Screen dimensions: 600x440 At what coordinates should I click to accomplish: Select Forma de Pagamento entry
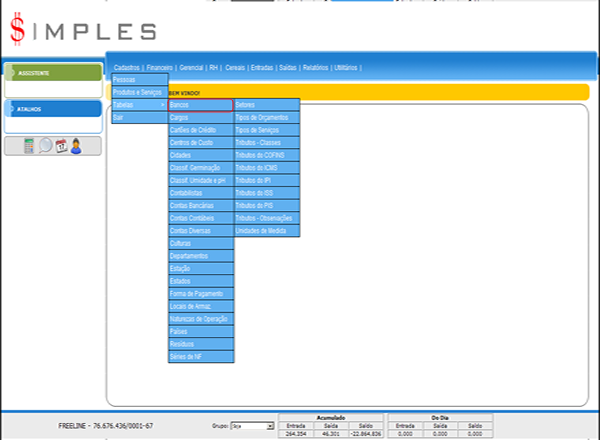200,293
